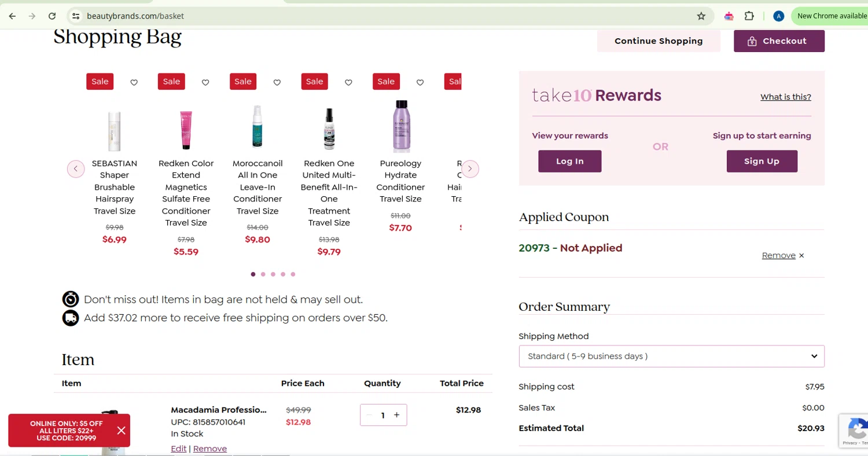This screenshot has height=456, width=868.
Task: Remove the applied coupon 20973
Action: tap(779, 255)
